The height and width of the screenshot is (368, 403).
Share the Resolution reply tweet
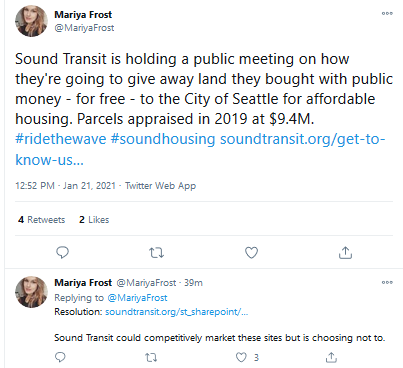pyautogui.click(x=331, y=357)
